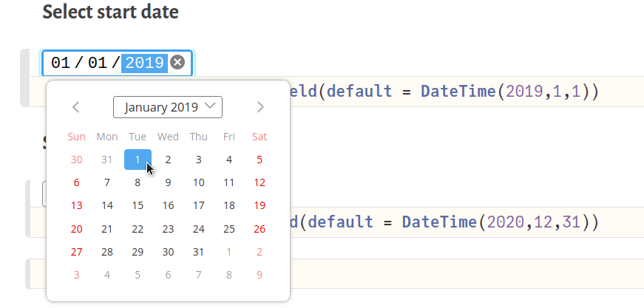644x308 pixels.
Task: Clear the start date with the X icon
Action: pyautogui.click(x=177, y=63)
